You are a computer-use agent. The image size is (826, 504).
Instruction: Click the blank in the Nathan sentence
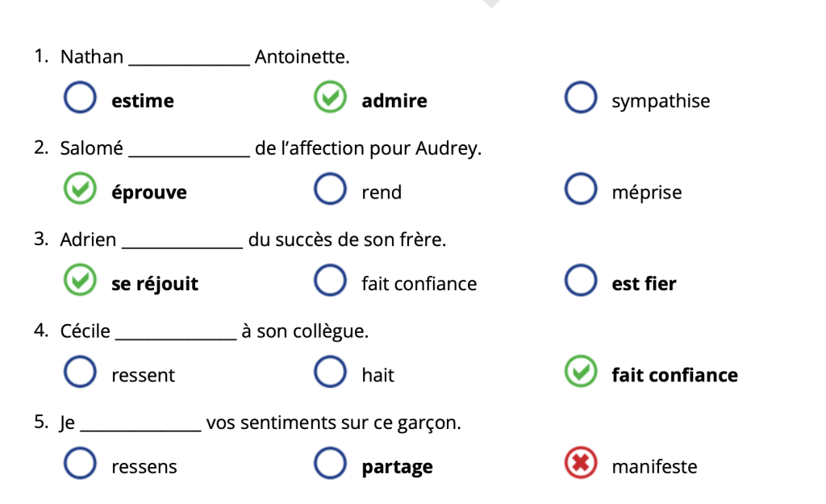coord(189,60)
